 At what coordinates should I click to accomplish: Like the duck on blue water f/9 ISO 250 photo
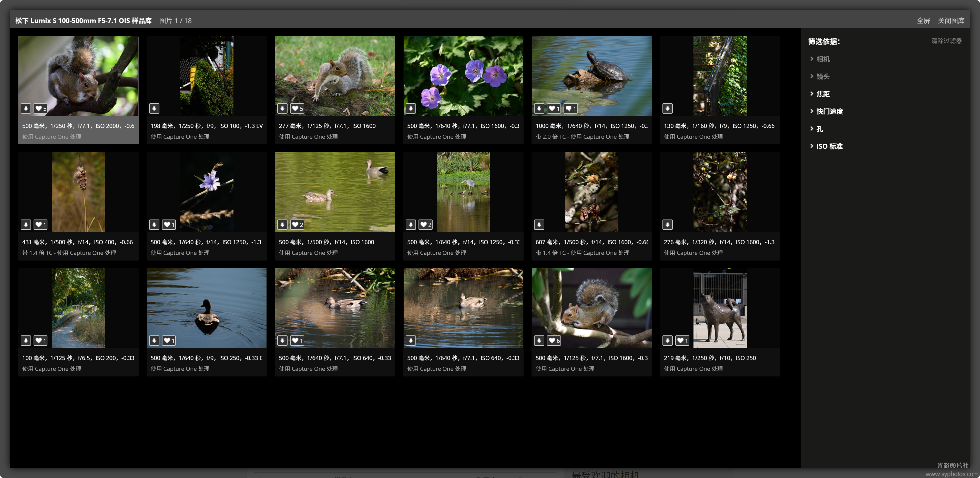tap(169, 341)
